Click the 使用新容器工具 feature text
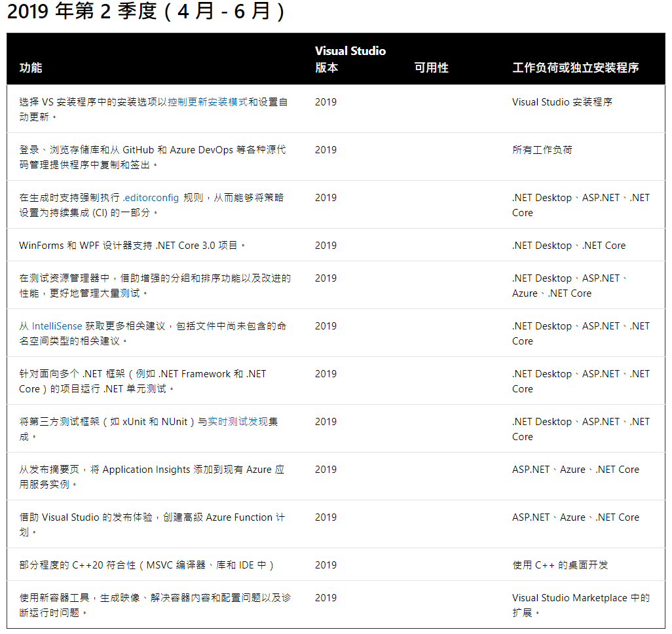 (x=155, y=605)
